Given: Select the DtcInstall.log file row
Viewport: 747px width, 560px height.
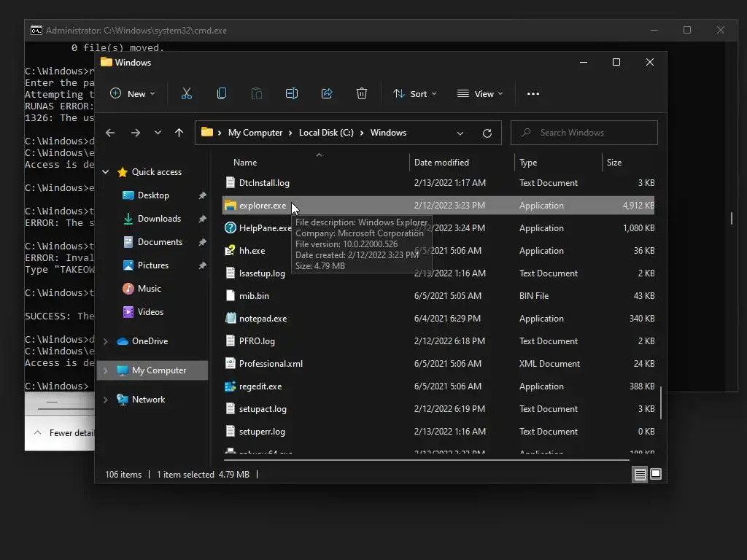Looking at the screenshot, I should [438, 183].
